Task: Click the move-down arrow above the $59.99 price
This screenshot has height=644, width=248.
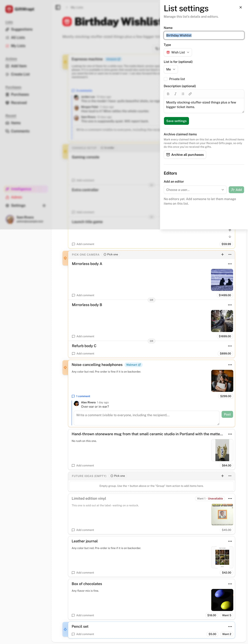Action: tap(230, 237)
